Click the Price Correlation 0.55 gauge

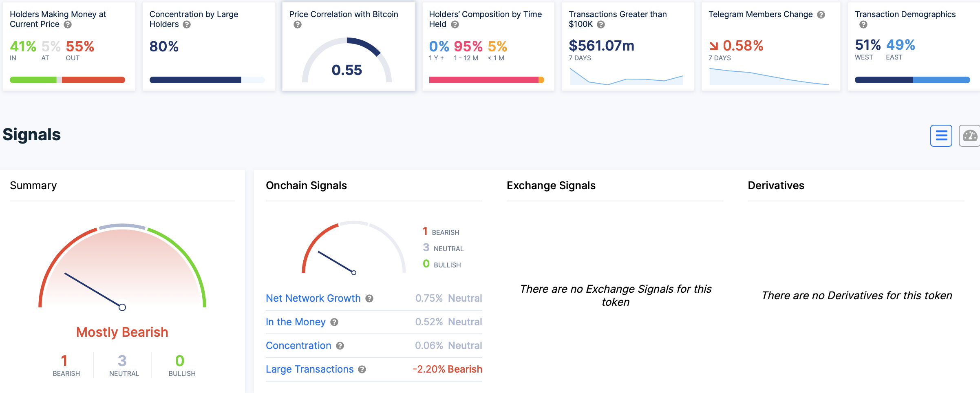pyautogui.click(x=347, y=61)
